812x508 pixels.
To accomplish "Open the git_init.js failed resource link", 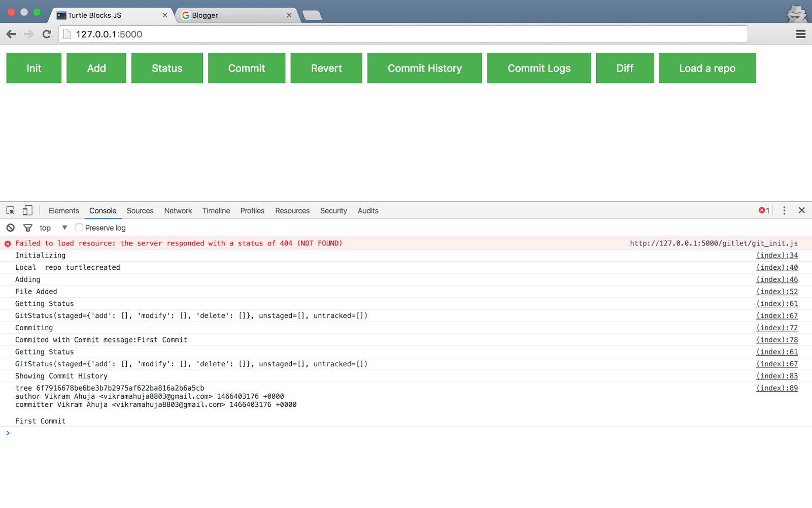I will click(714, 243).
